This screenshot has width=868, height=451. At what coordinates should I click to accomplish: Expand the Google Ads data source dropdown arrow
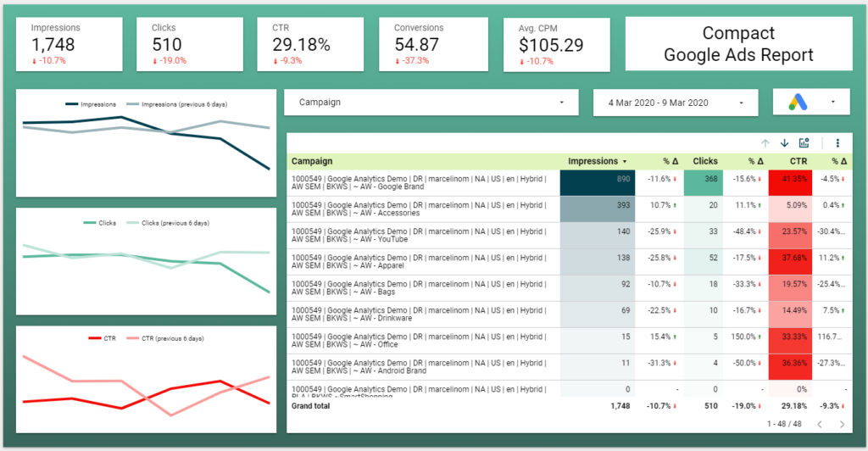click(x=832, y=102)
